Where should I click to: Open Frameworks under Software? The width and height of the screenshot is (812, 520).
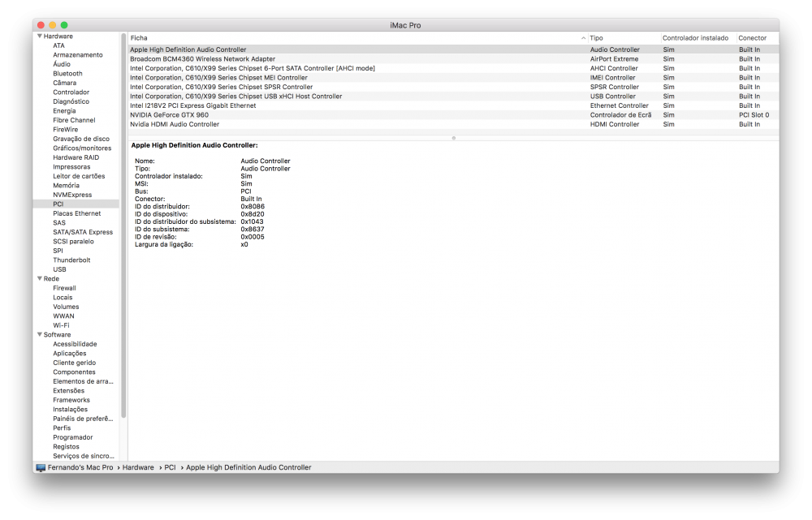(x=71, y=400)
